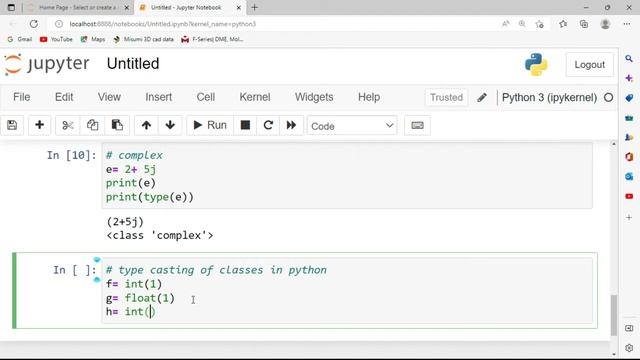This screenshot has width=640, height=360.
Task: Click the Jupyter logo
Action: (x=47, y=64)
